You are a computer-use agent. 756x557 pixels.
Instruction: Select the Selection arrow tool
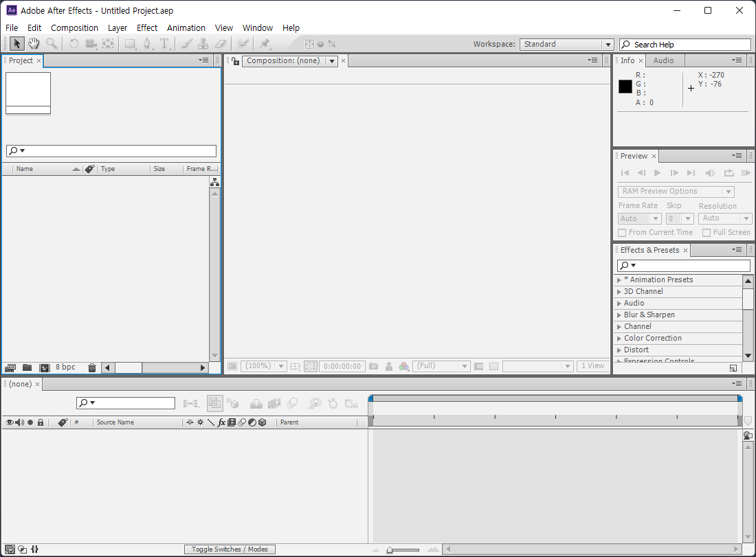coord(17,44)
